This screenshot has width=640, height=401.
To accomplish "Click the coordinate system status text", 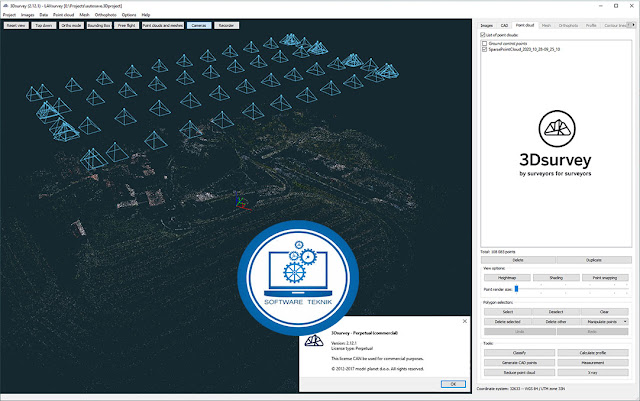I will (x=521, y=389).
